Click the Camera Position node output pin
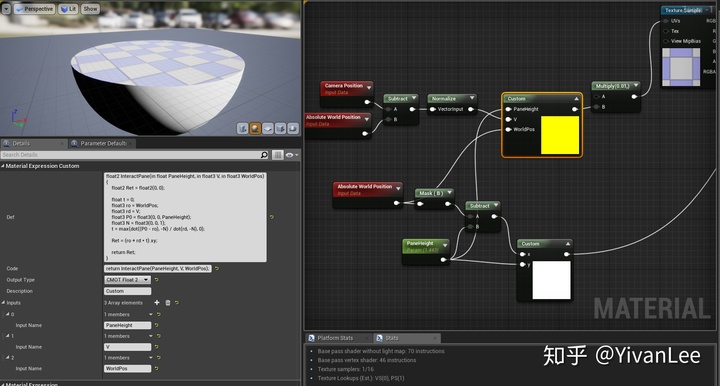 click(x=367, y=102)
